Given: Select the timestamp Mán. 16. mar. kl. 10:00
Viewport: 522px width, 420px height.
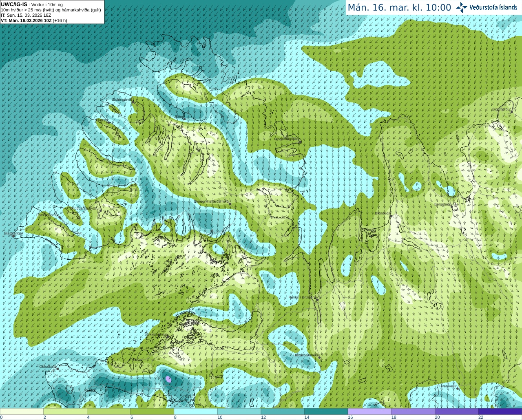Looking at the screenshot, I should [x=399, y=8].
